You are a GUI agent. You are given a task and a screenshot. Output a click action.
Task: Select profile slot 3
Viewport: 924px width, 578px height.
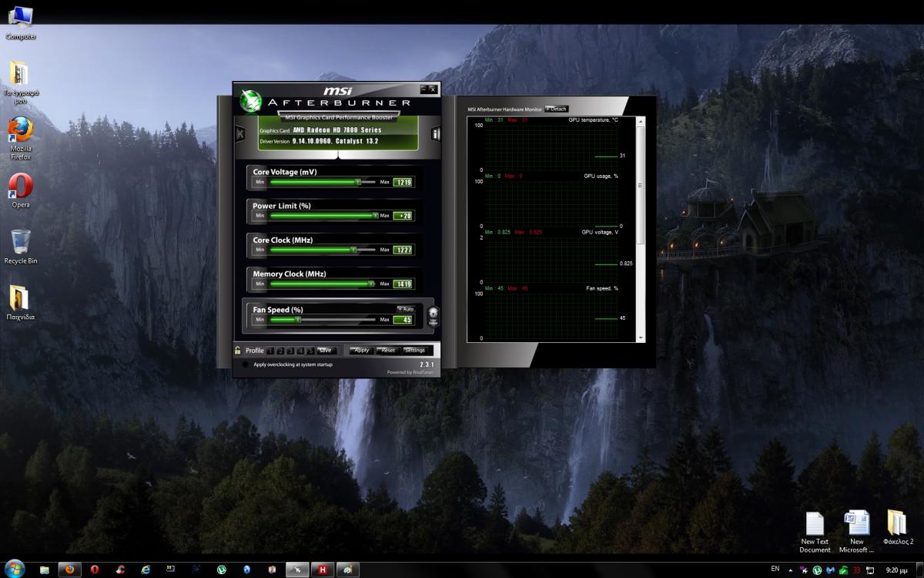pyautogui.click(x=291, y=351)
